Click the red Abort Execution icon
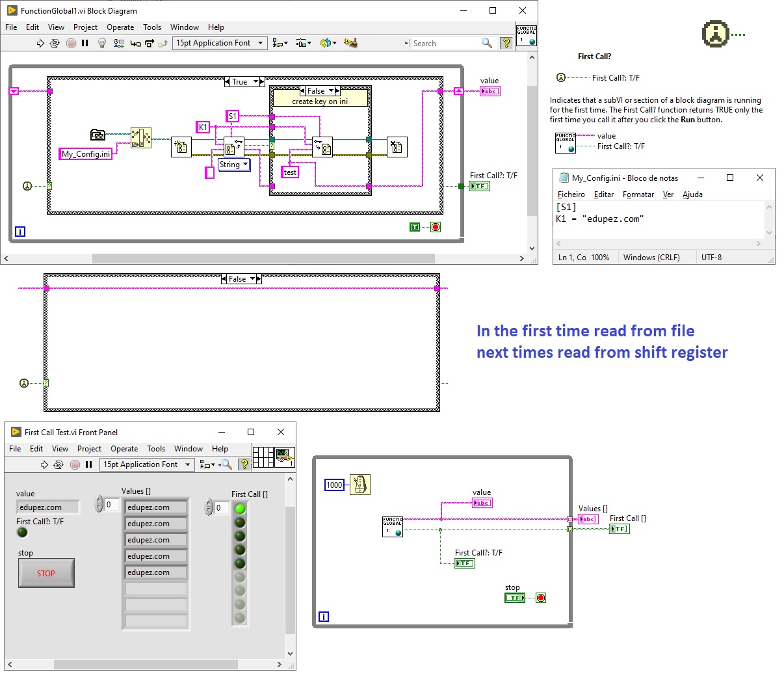Screen dimensions: 784x683 (x=72, y=43)
